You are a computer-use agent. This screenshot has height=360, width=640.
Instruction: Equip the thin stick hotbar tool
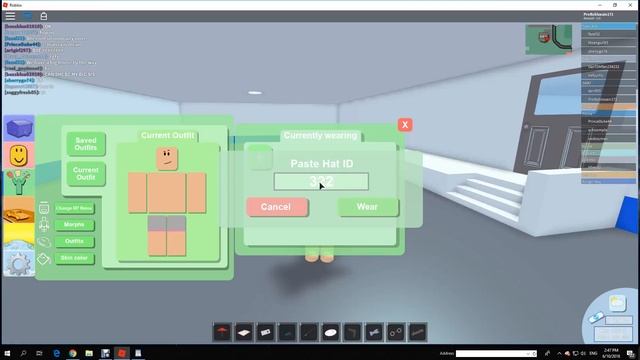tap(309, 332)
